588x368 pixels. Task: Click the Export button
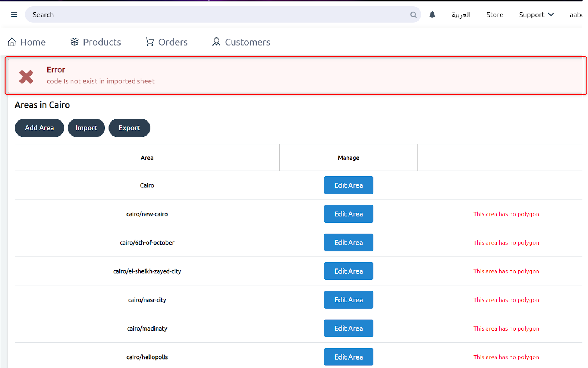click(129, 128)
